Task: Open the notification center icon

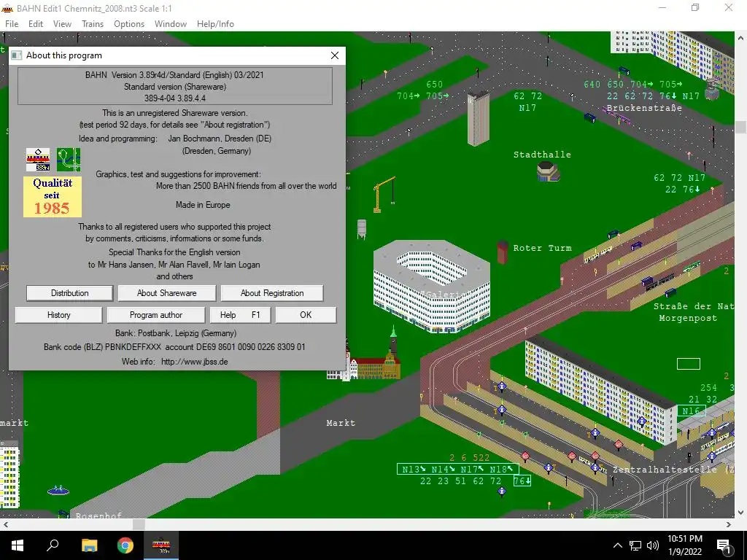Action: point(724,545)
